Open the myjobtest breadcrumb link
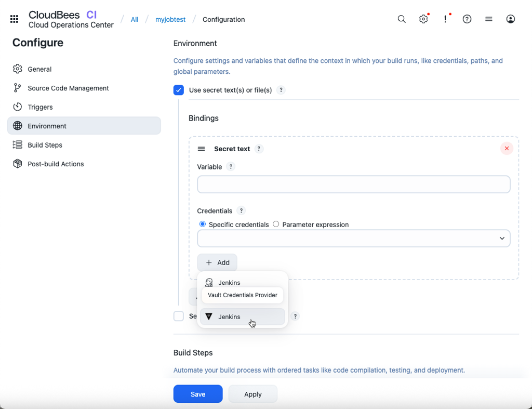Screen dimensions: 532x409 tap(170, 19)
